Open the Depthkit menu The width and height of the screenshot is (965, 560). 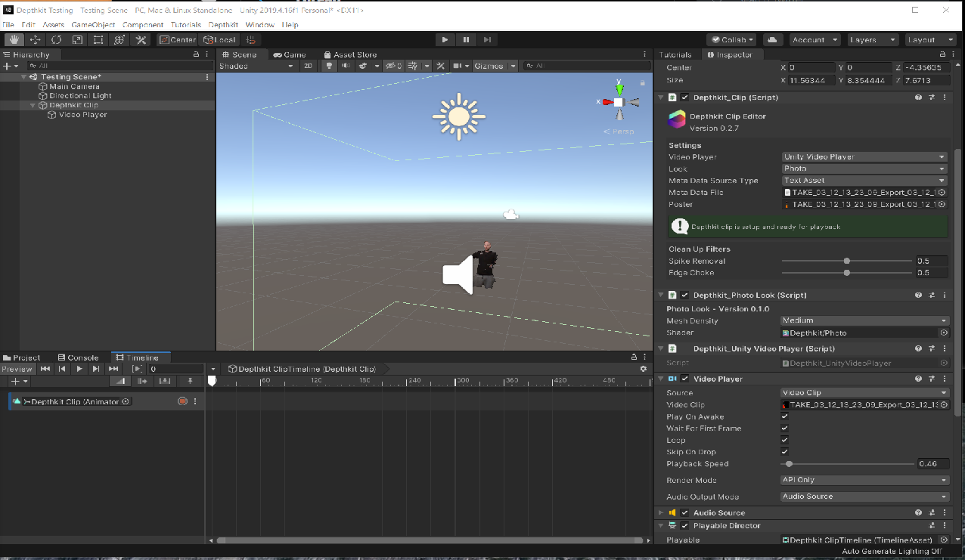(223, 25)
